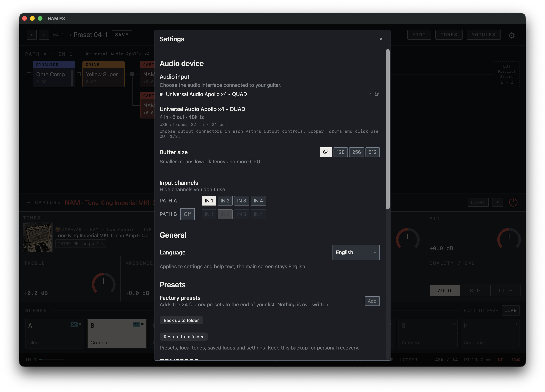Image resolution: width=545 pixels, height=392 pixels.
Task: Click the 48k / 64 status text
Action: click(446, 360)
